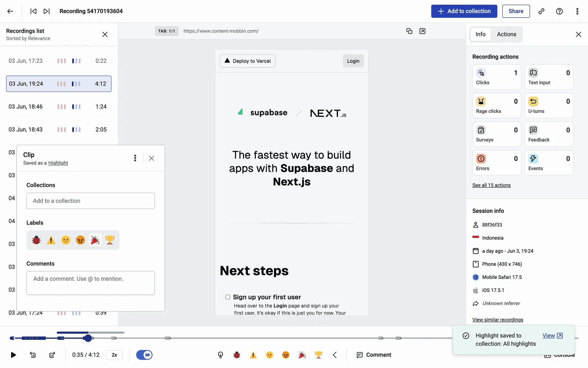This screenshot has height=368, width=588.
Task: Click the See all 15 actions link
Action: click(491, 185)
